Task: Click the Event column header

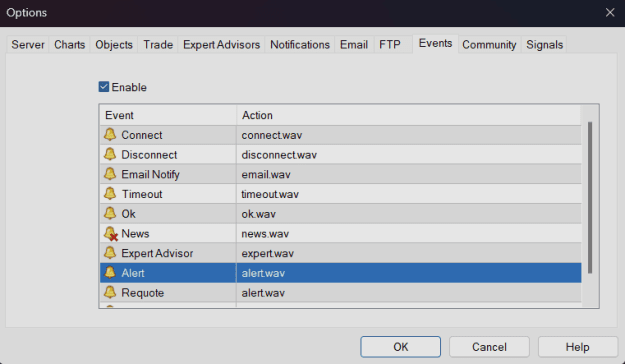Action: (168, 115)
